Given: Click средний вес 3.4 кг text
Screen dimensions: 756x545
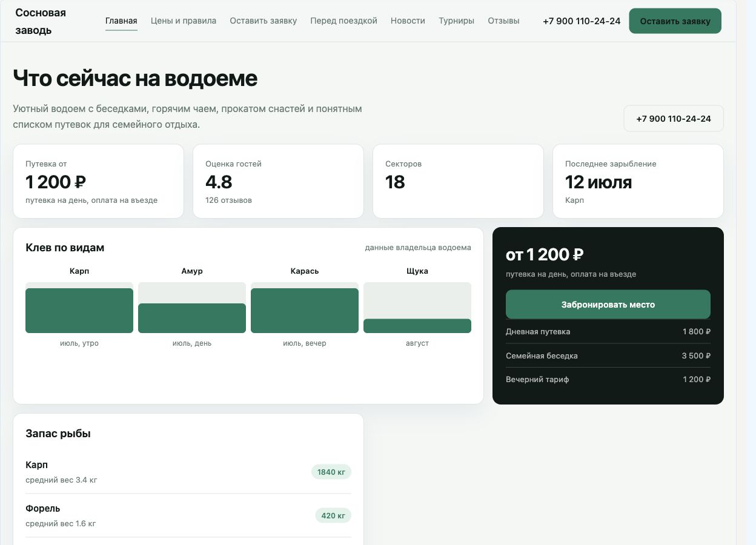Looking at the screenshot, I should click(x=61, y=480).
